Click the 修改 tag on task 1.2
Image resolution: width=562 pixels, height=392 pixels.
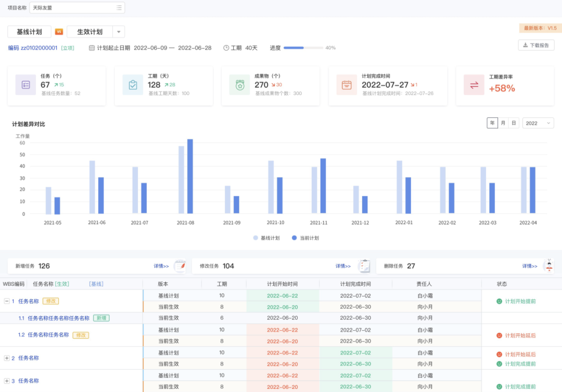coord(81,335)
